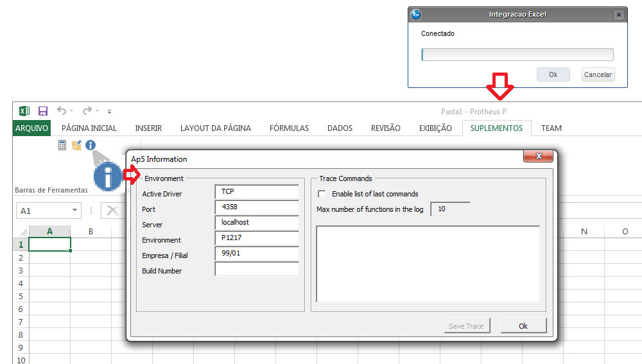
Task: Open the ARQUIVO tab
Action: (x=31, y=128)
